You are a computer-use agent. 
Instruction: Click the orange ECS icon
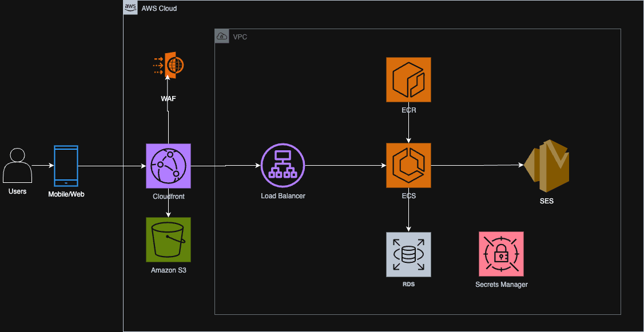409,166
